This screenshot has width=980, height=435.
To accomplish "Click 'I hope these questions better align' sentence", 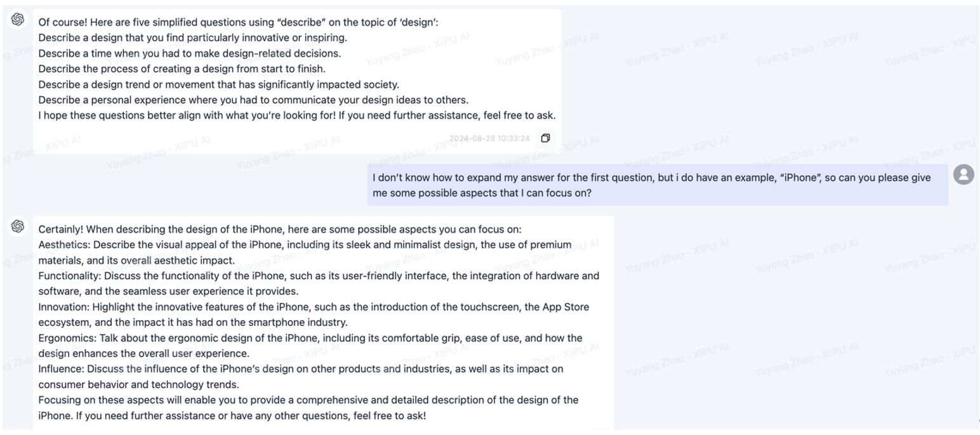I will [297, 115].
